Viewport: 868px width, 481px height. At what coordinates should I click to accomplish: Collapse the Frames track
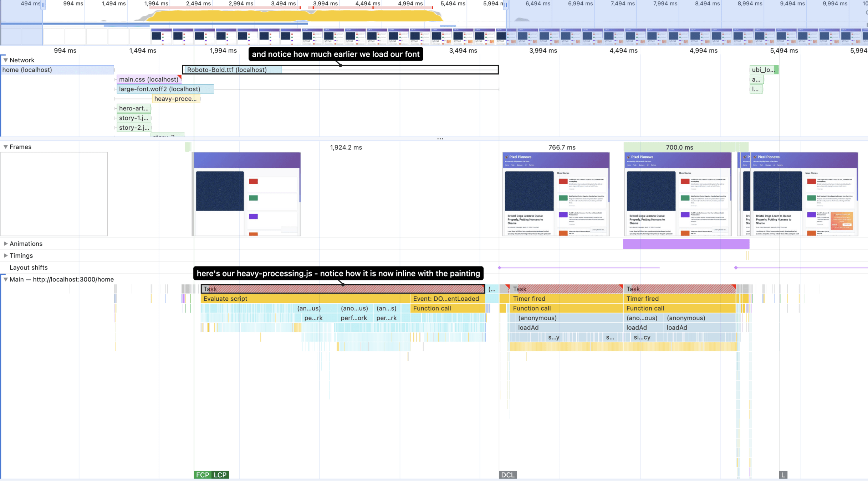(x=6, y=147)
